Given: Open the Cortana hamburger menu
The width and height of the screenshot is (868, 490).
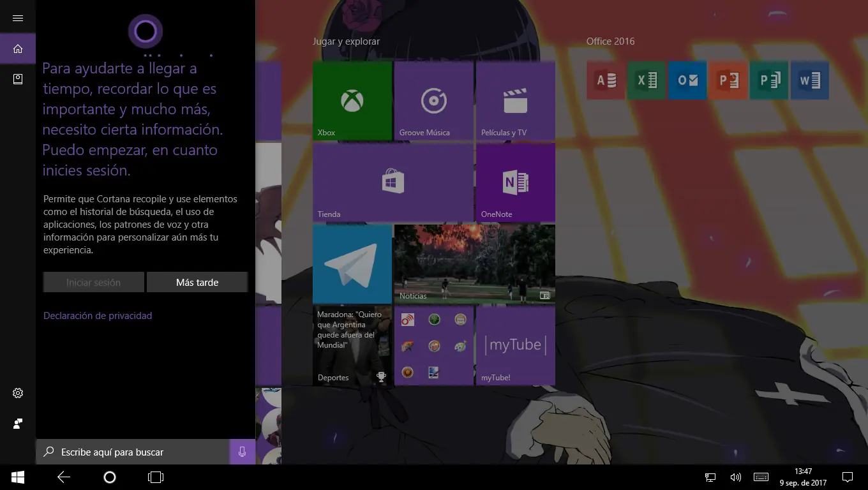Looking at the screenshot, I should tap(18, 18).
